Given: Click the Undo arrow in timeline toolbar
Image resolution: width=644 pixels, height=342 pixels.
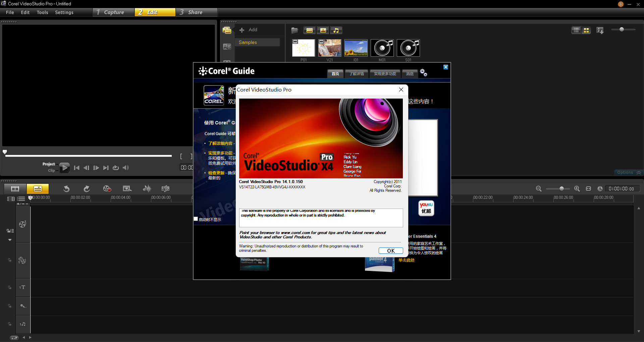Looking at the screenshot, I should (x=66, y=188).
